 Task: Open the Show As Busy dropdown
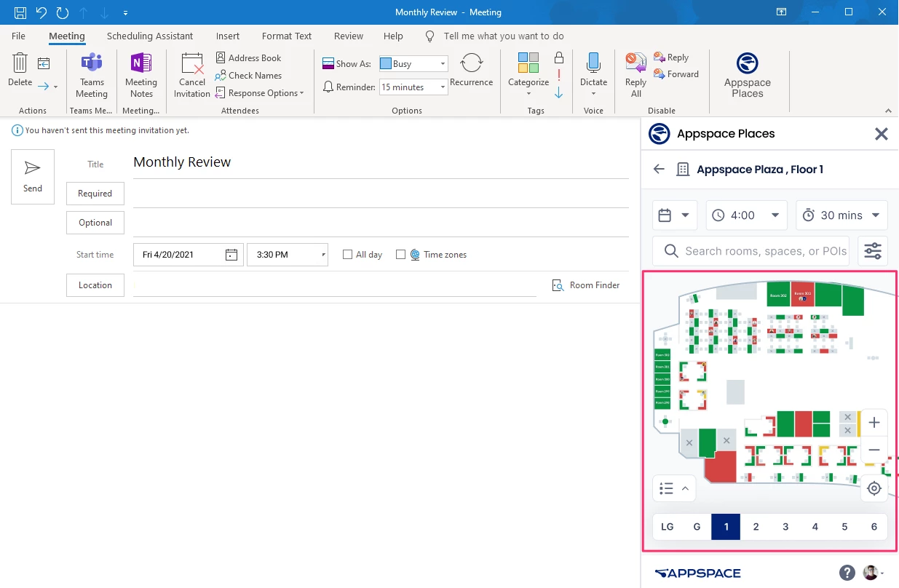(413, 64)
